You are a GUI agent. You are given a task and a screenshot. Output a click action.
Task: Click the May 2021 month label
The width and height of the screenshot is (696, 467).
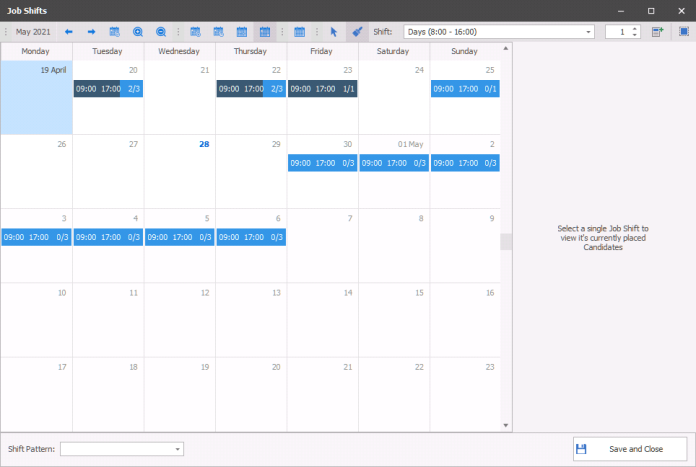coord(32,32)
